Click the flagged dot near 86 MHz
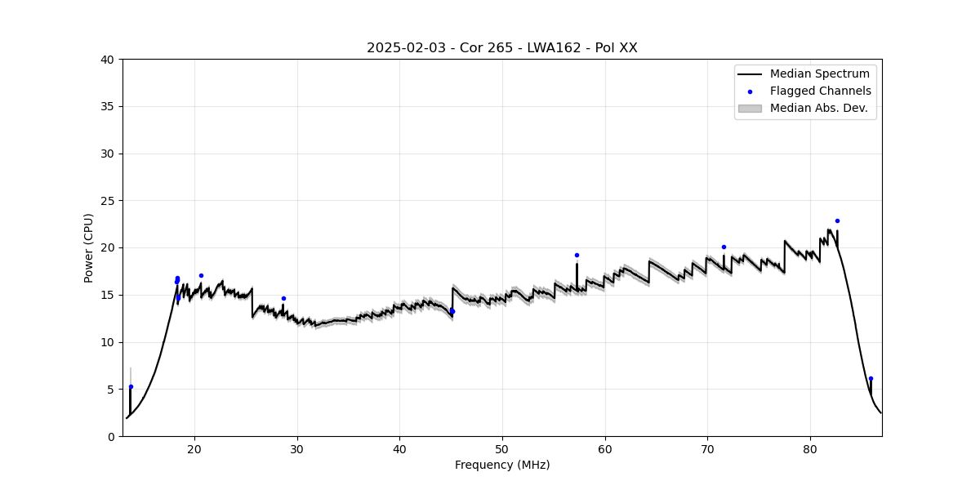This screenshot has height=490, width=980. [871, 378]
